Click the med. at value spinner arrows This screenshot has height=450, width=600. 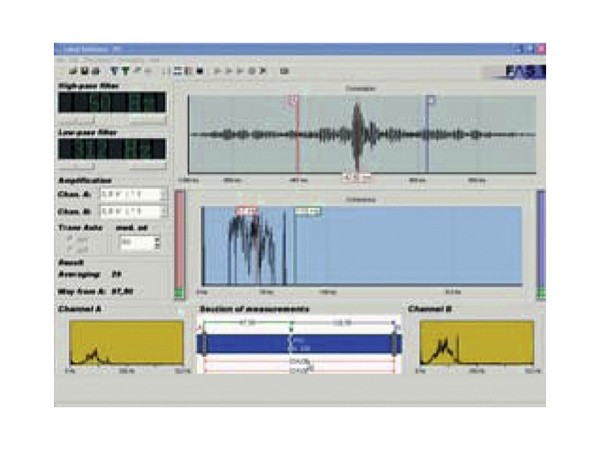point(157,242)
